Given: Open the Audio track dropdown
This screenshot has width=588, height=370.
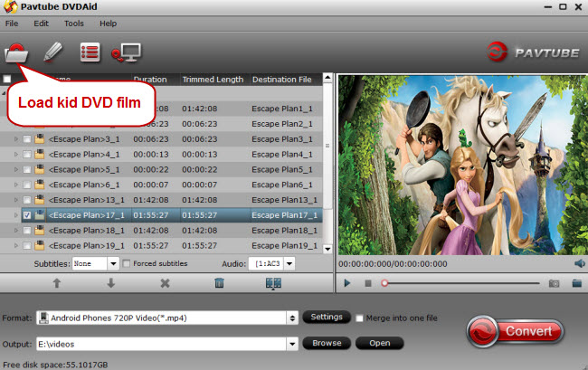Looking at the screenshot, I should coord(289,263).
